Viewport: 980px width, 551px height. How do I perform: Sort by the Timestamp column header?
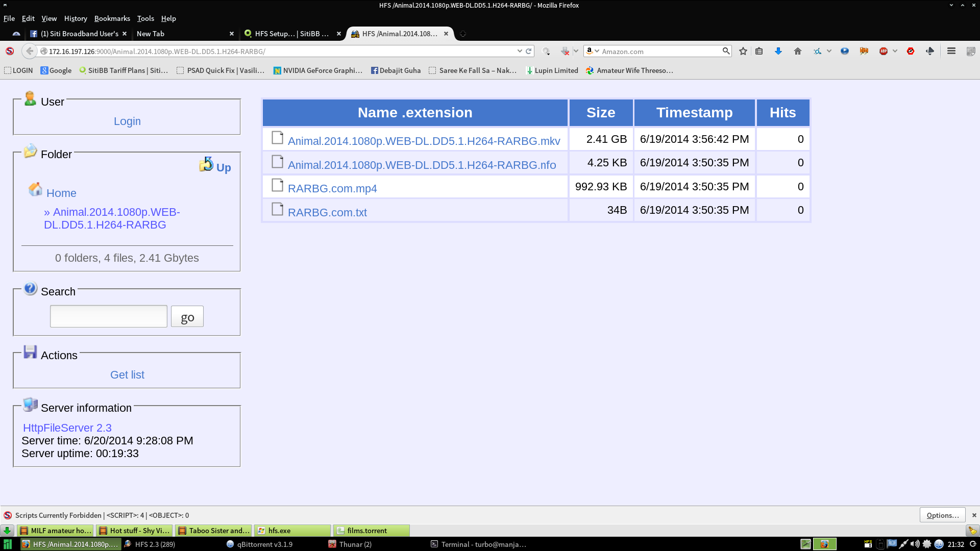pyautogui.click(x=694, y=112)
